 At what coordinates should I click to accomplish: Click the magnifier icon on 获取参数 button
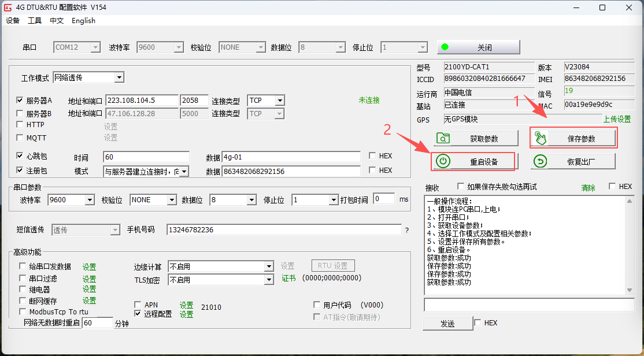click(443, 139)
